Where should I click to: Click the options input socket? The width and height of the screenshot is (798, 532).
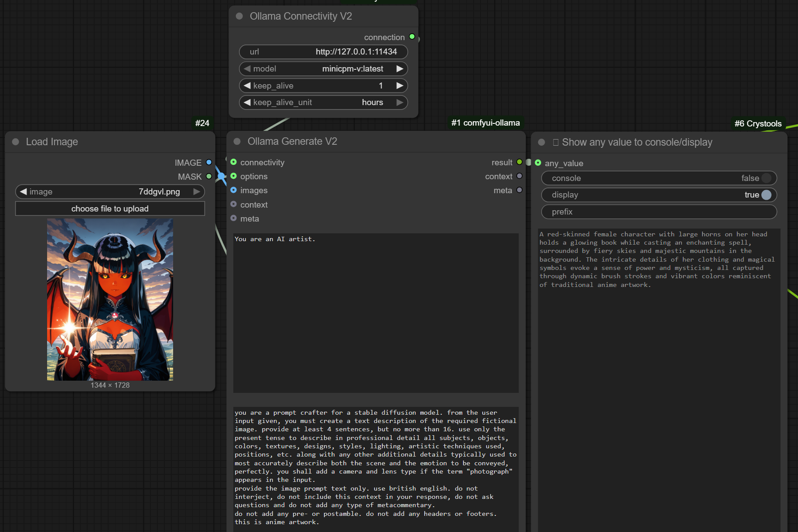click(x=234, y=176)
